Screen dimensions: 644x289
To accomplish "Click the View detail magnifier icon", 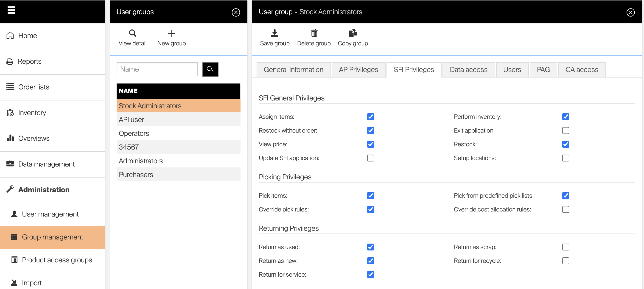I will point(132,33).
